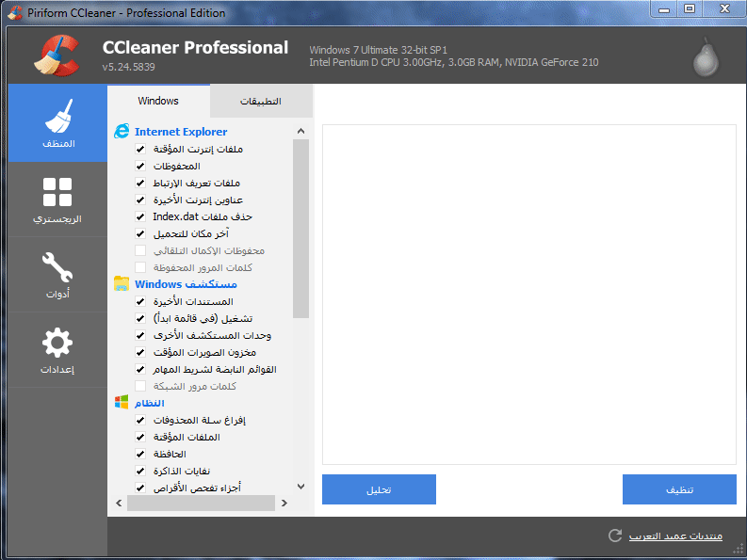Image resolution: width=747 pixels, height=560 pixels.
Task: Click the refresh icon beside the bottom link
Action: 615,536
